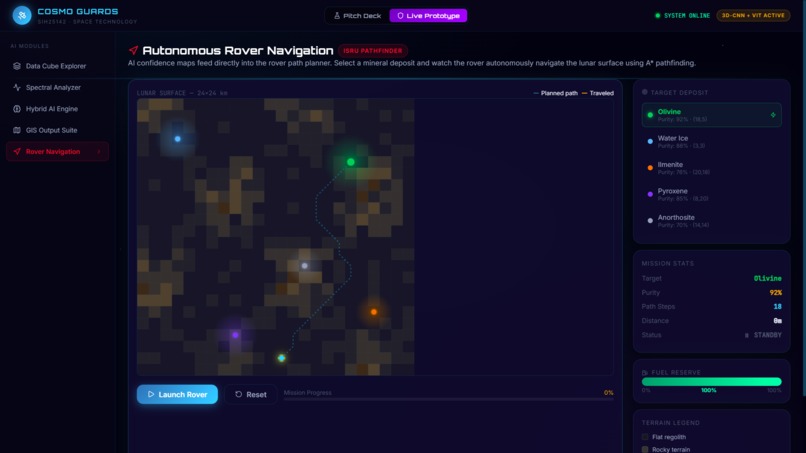Click the Lunar Surface map label

pos(182,93)
